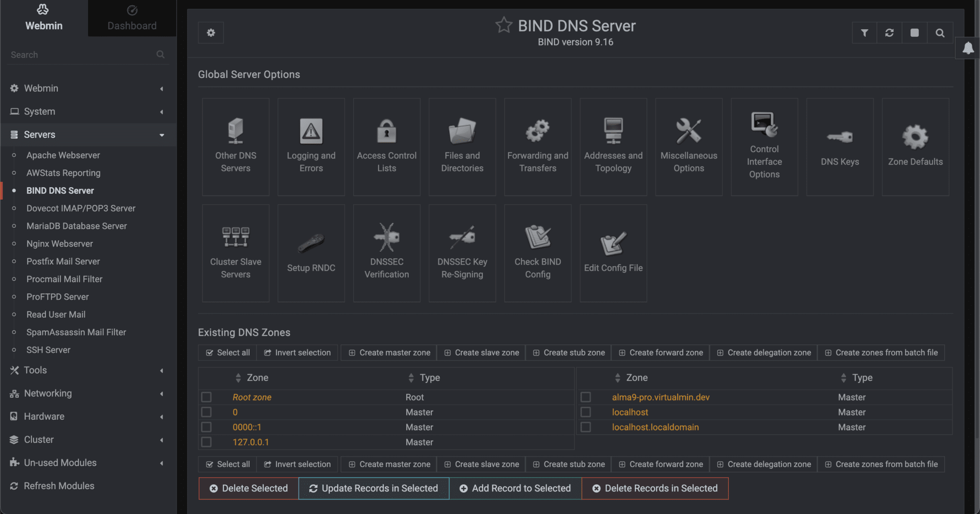Open alma9-pro.virtualmin.dev zone link
980x514 pixels.
[661, 397]
